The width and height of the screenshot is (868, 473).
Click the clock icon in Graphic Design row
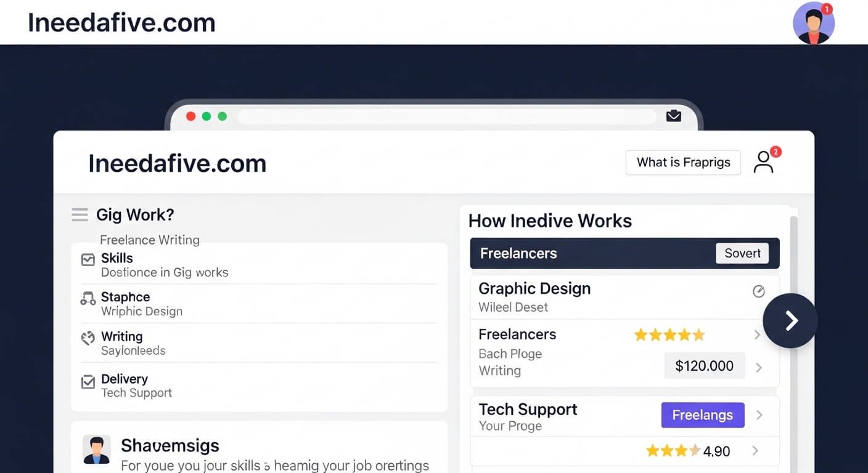759,291
